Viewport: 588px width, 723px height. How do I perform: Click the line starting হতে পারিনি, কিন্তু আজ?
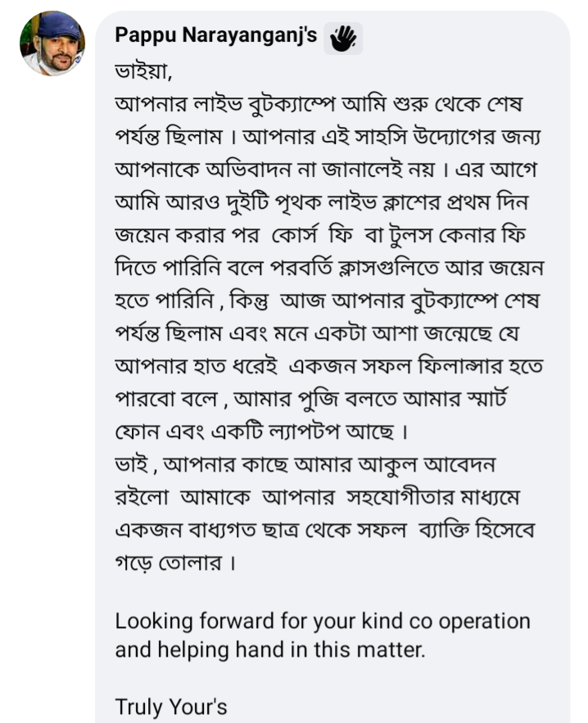(327, 301)
